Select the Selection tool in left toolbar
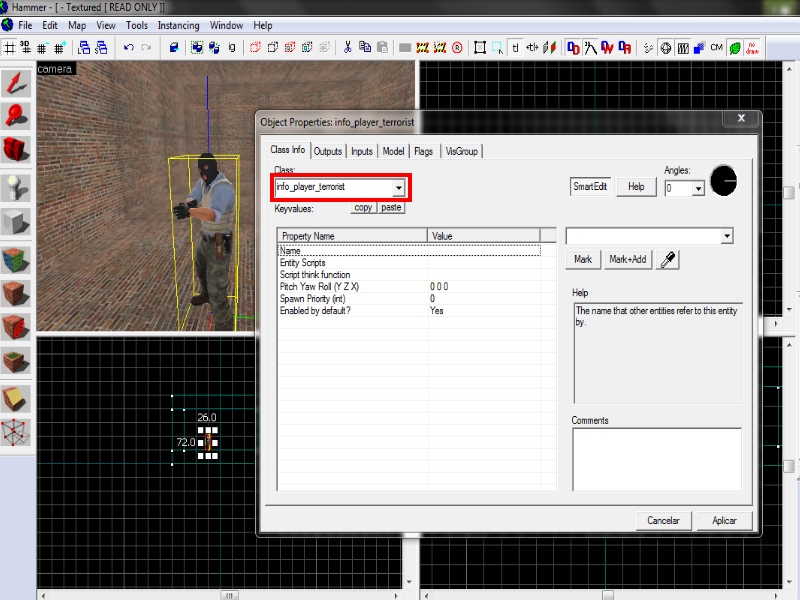The width and height of the screenshot is (800, 600). coord(16,84)
